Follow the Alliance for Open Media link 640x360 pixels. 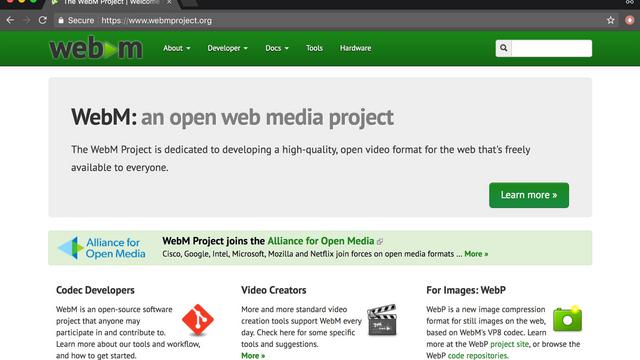pyautogui.click(x=321, y=241)
